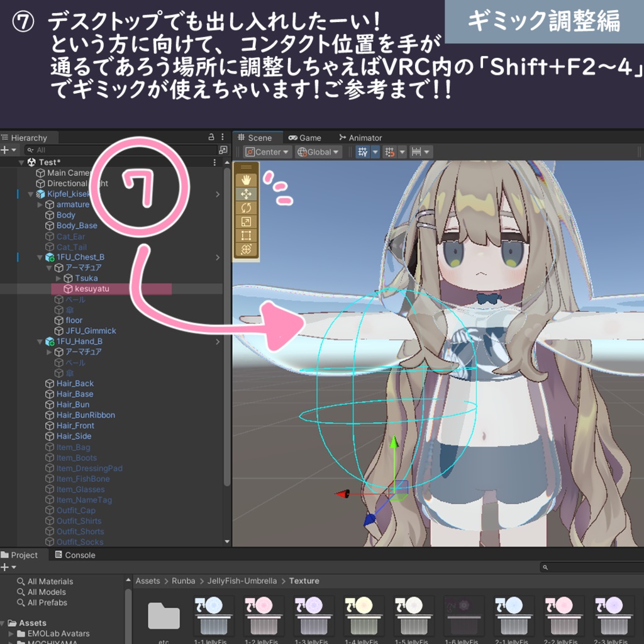Select the combined Transform tool

pos(246,249)
